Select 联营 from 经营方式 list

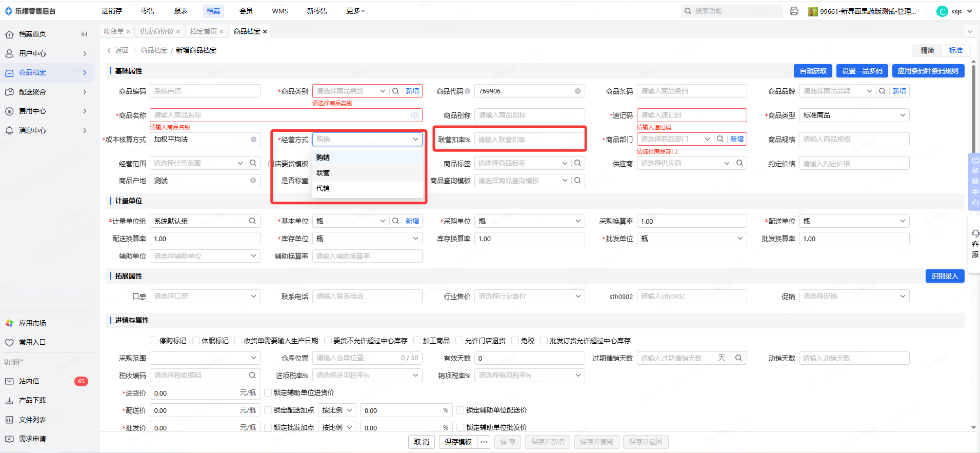coord(368,173)
